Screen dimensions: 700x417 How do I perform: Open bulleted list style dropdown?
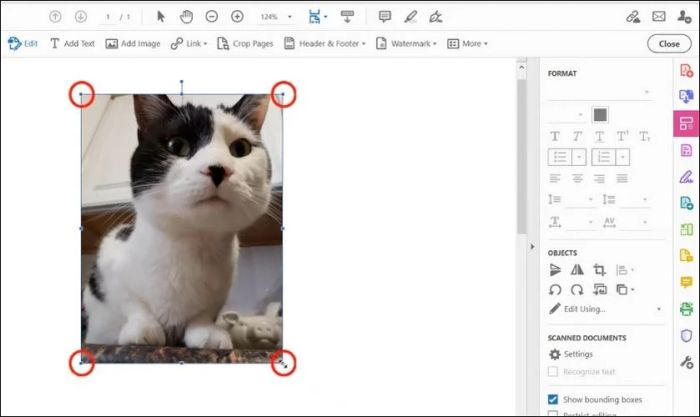pyautogui.click(x=579, y=157)
